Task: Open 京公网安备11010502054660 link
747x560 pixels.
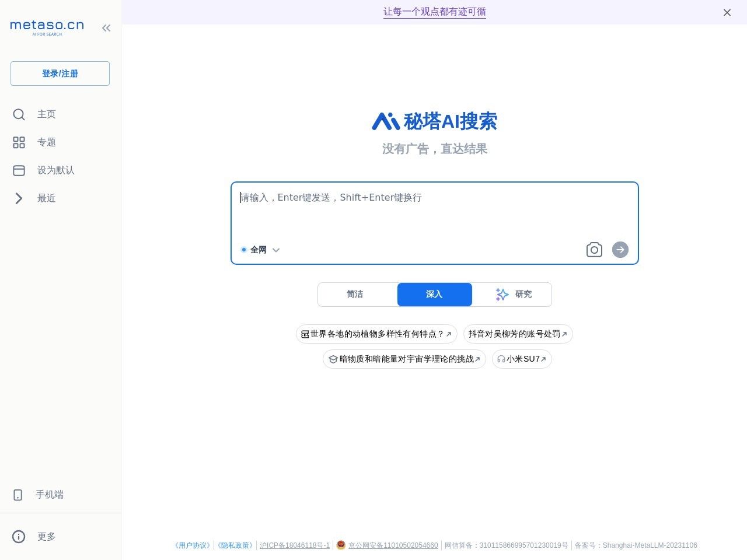Action: pos(393,545)
